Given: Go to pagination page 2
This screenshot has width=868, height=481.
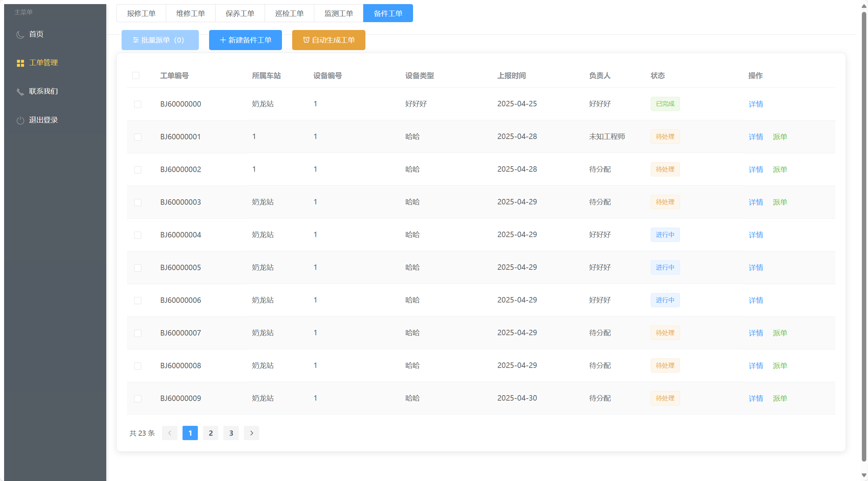Looking at the screenshot, I should tap(210, 433).
